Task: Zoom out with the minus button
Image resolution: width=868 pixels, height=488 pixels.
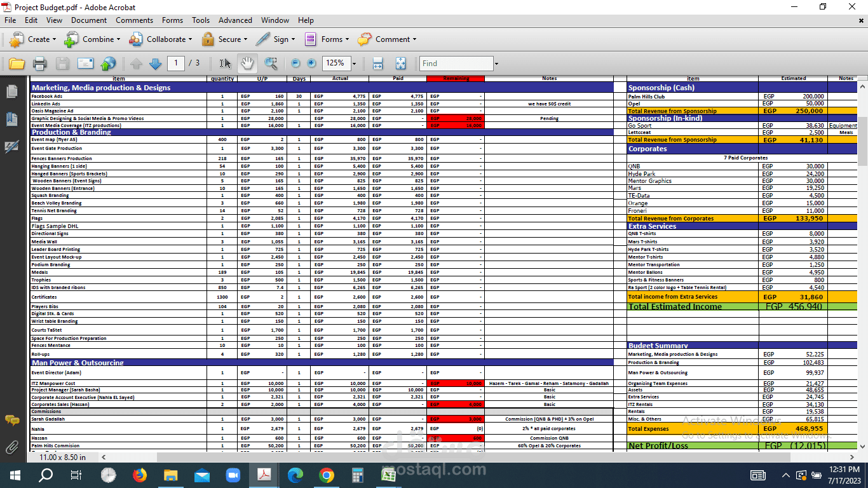Action: [295, 64]
